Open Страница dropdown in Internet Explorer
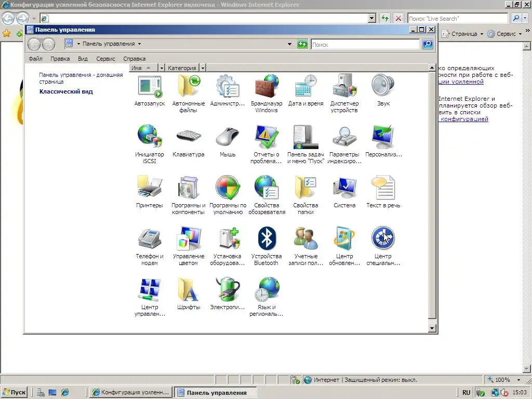This screenshot has height=399, width=532. point(463,34)
